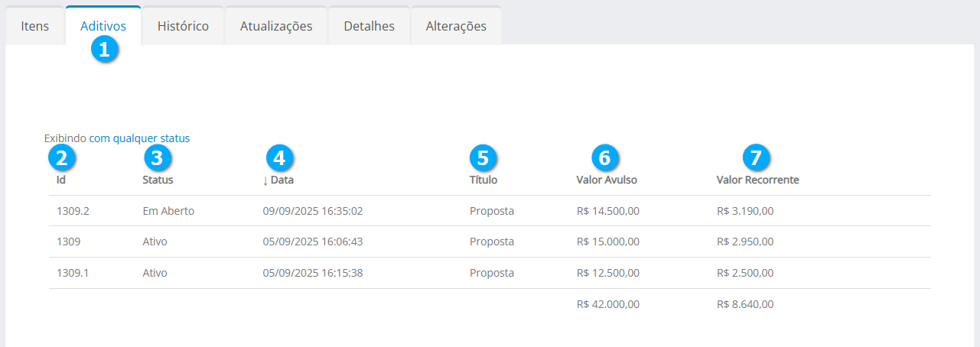
Task: Click the numbered badge 7 marker
Action: coord(756,157)
